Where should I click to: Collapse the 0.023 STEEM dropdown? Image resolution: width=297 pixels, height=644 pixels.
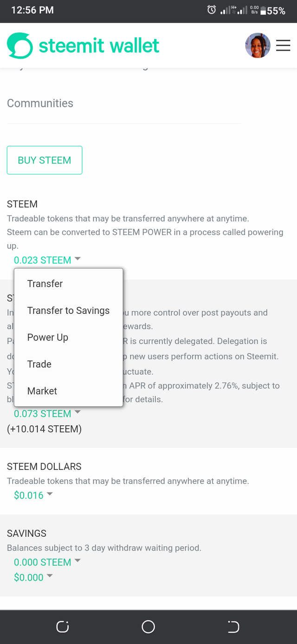(47, 260)
